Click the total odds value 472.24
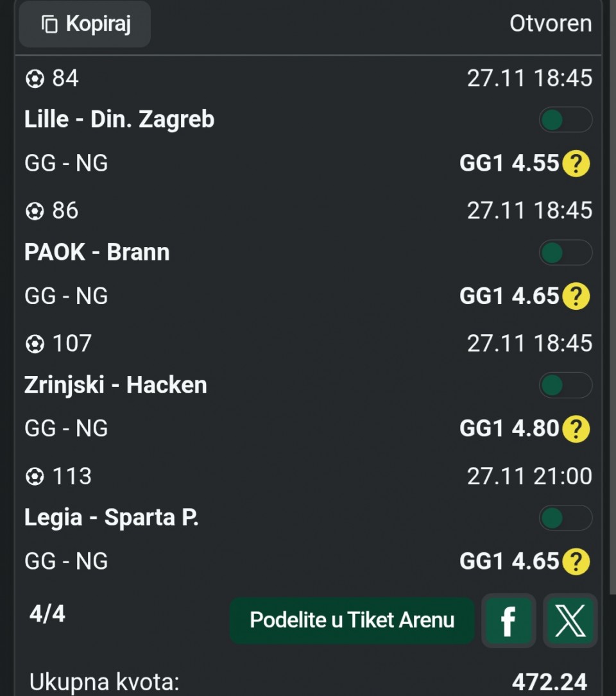Viewport: 616px width, 696px height. (549, 681)
